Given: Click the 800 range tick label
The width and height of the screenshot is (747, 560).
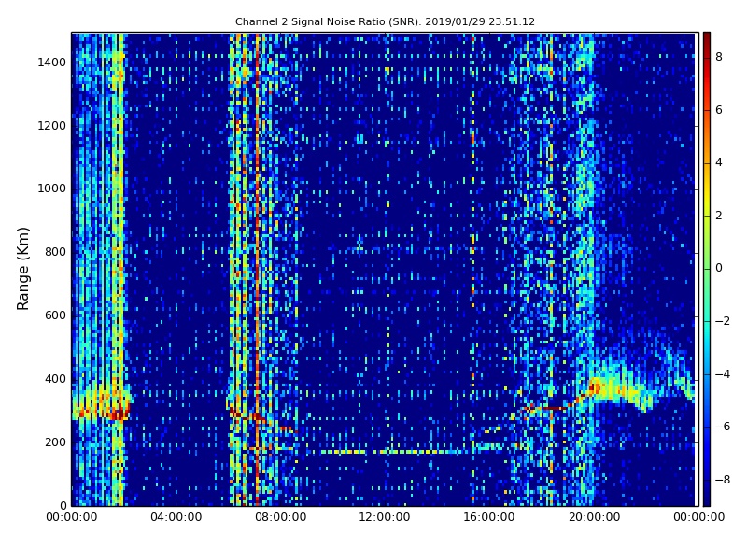Looking at the screenshot, I should coord(56,252).
